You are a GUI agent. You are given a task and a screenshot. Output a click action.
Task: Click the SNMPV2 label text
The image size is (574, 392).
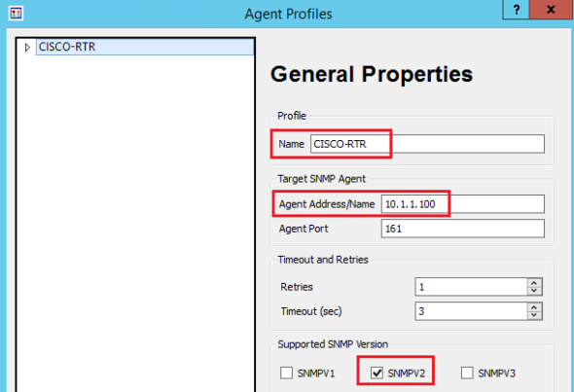point(407,374)
